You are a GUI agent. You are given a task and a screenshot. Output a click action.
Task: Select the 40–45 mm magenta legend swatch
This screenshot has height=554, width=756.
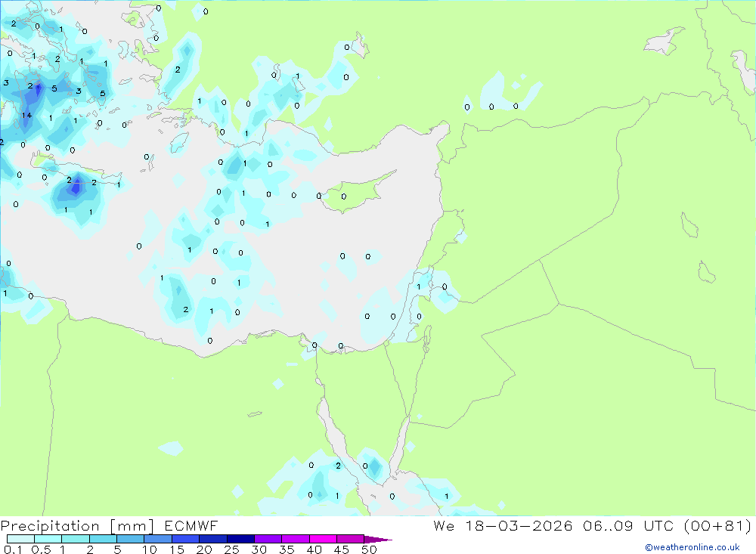pos(323,539)
